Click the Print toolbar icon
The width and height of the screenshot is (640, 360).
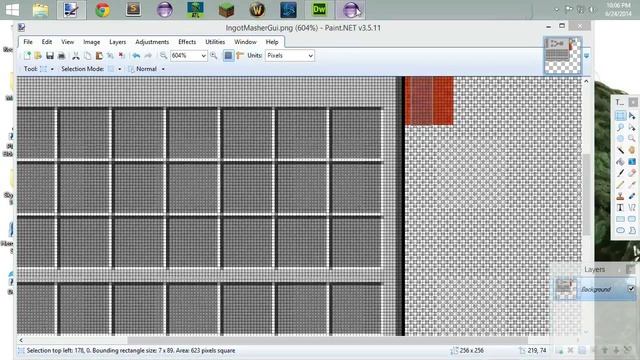point(61,56)
